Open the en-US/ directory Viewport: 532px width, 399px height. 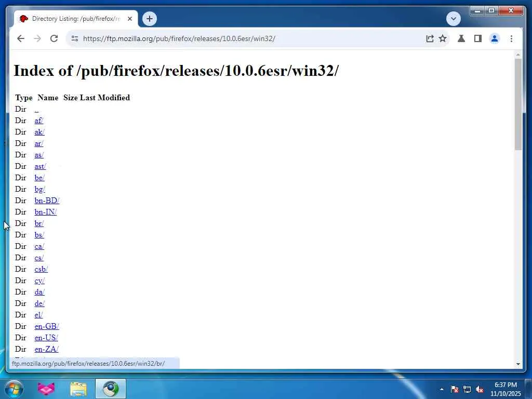tap(46, 338)
